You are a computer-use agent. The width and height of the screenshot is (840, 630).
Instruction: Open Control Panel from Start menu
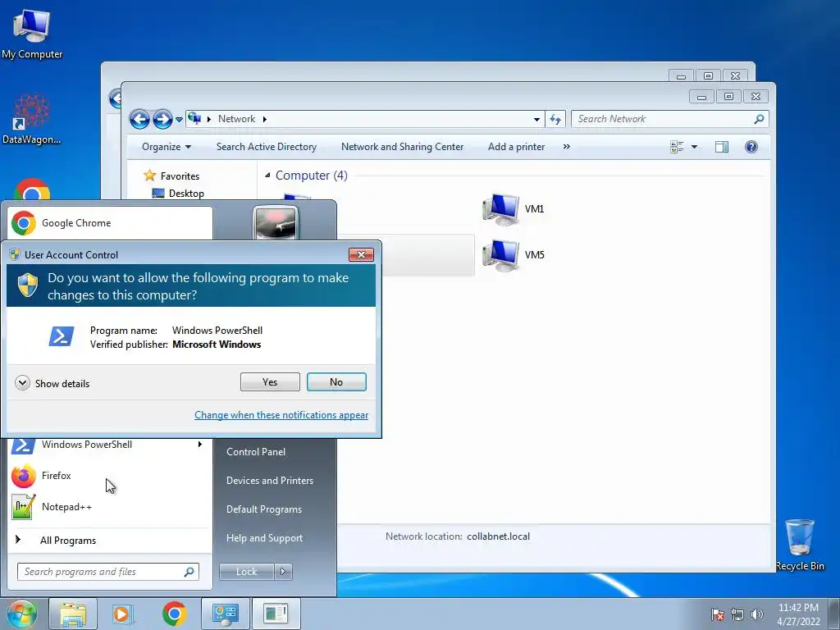coord(256,452)
